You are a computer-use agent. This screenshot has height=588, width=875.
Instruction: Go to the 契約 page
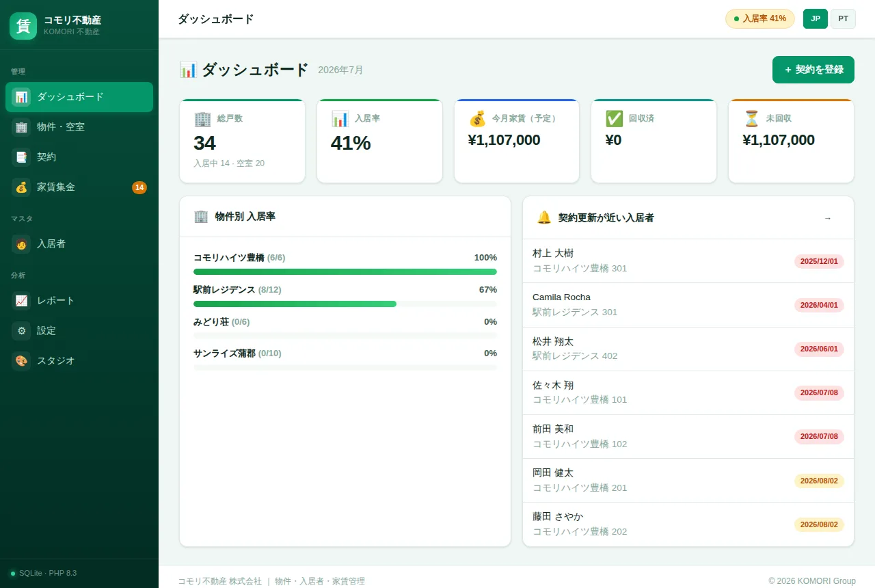click(x=79, y=157)
